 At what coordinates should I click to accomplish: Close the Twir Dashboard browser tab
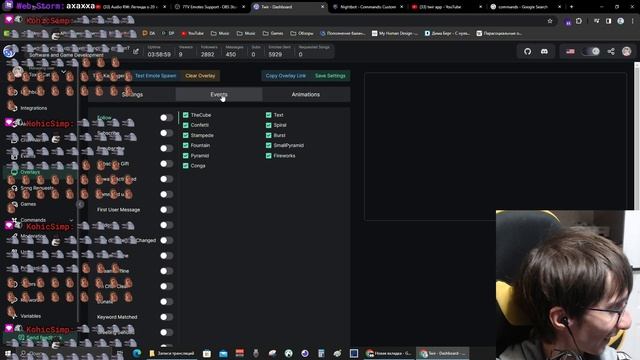(x=322, y=7)
